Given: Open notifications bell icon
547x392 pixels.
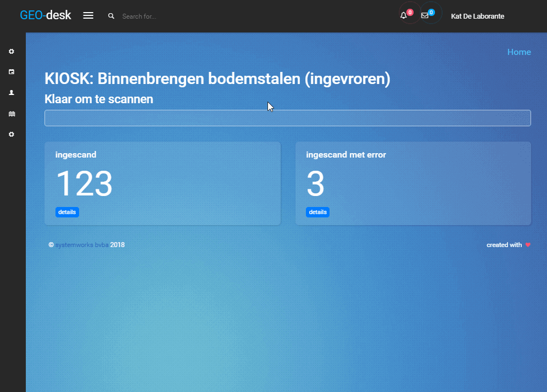Looking at the screenshot, I should (404, 15).
